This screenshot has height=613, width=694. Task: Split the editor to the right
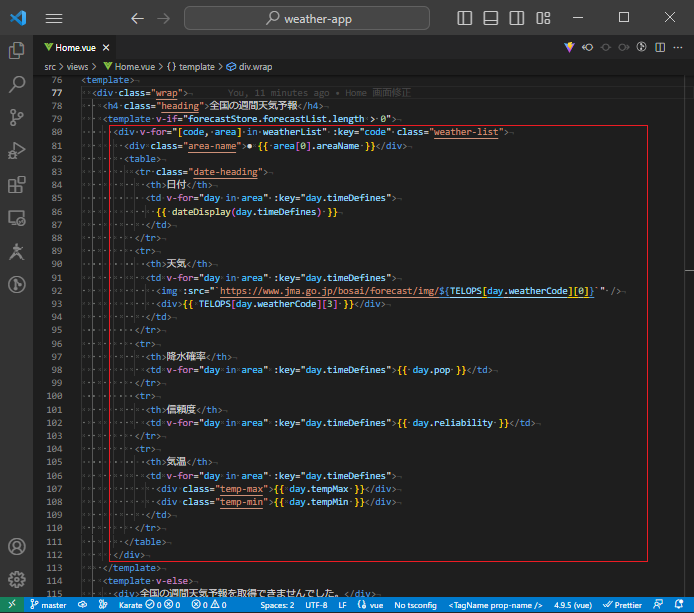660,47
